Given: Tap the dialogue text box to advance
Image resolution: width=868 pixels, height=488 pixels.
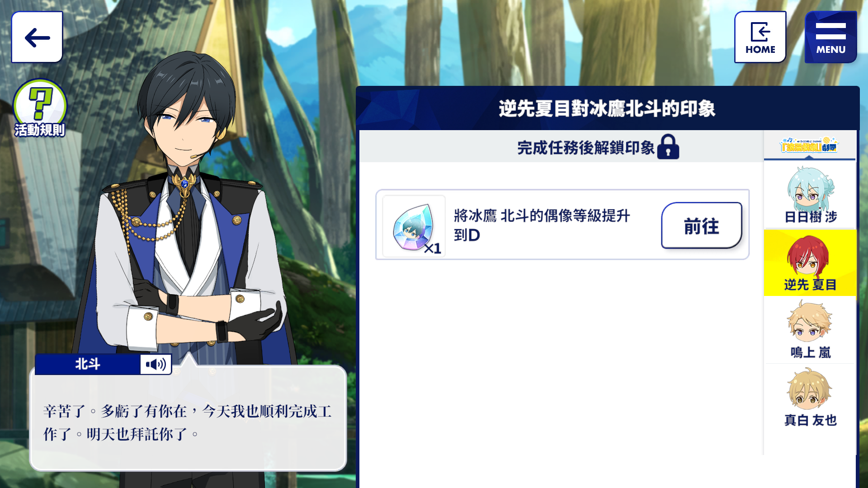Looking at the screenshot, I should coord(188,418).
